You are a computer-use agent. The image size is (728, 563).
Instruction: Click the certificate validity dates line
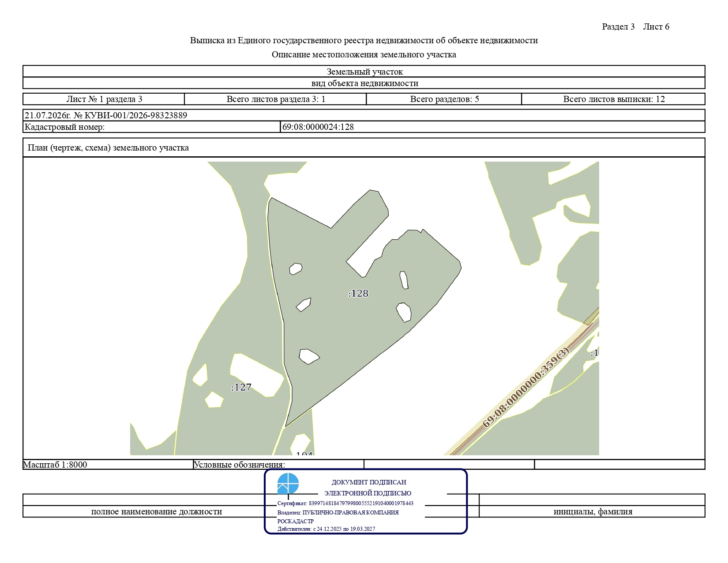pos(326,529)
